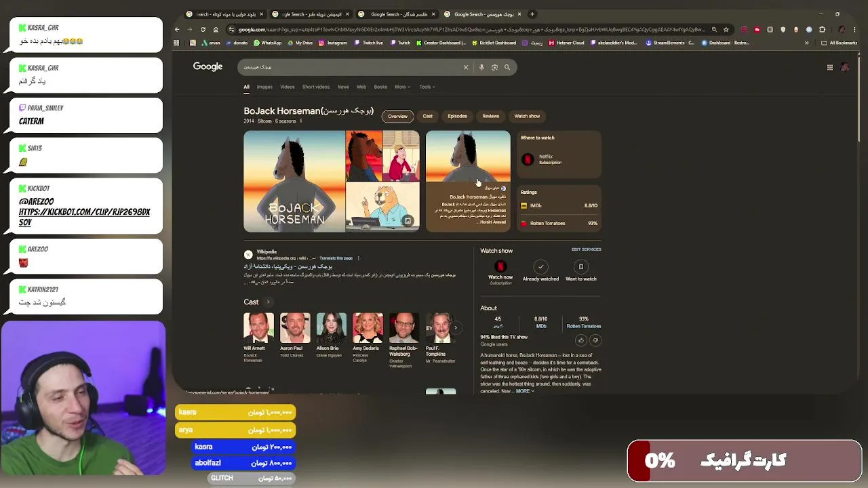
Task: Like the show with thumbs up icon
Action: pos(581,340)
